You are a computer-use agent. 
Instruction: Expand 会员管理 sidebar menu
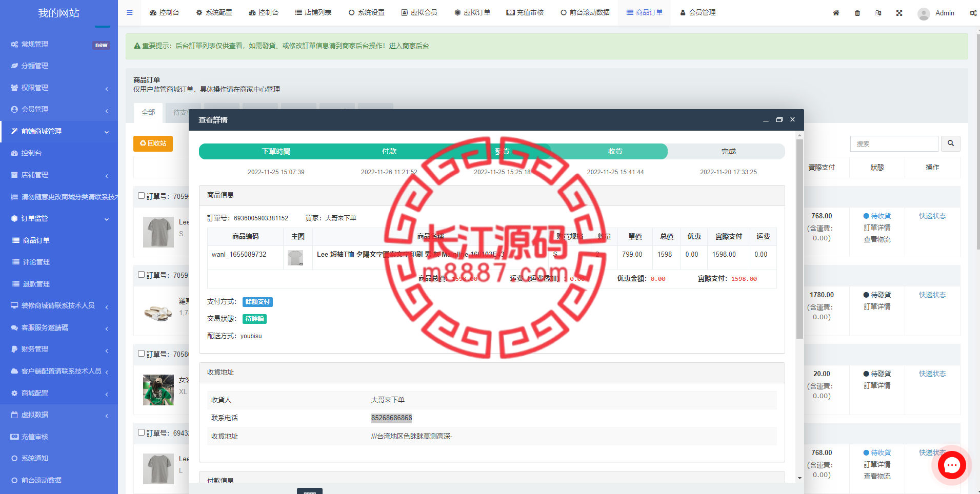point(59,109)
